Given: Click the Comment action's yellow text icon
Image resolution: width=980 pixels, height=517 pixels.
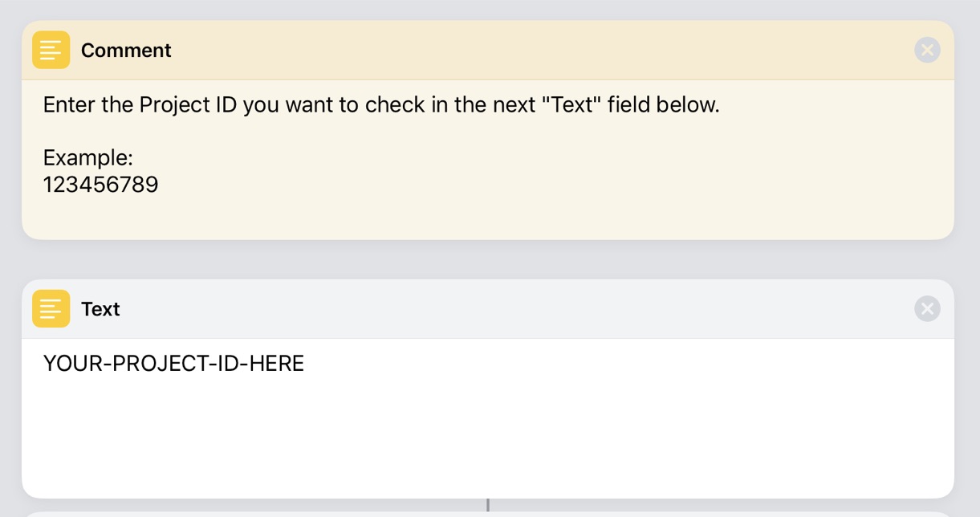Looking at the screenshot, I should (51, 49).
